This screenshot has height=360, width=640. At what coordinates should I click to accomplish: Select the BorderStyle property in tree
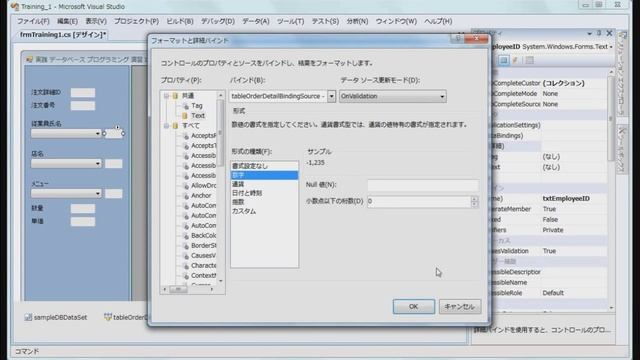click(x=203, y=246)
